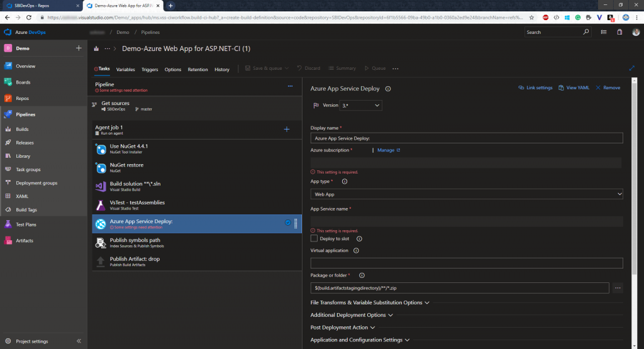Image resolution: width=644 pixels, height=349 pixels.
Task: Focus the Search box in header
Action: click(x=557, y=32)
